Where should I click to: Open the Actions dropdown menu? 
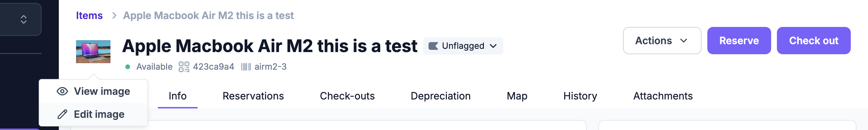coord(662,41)
